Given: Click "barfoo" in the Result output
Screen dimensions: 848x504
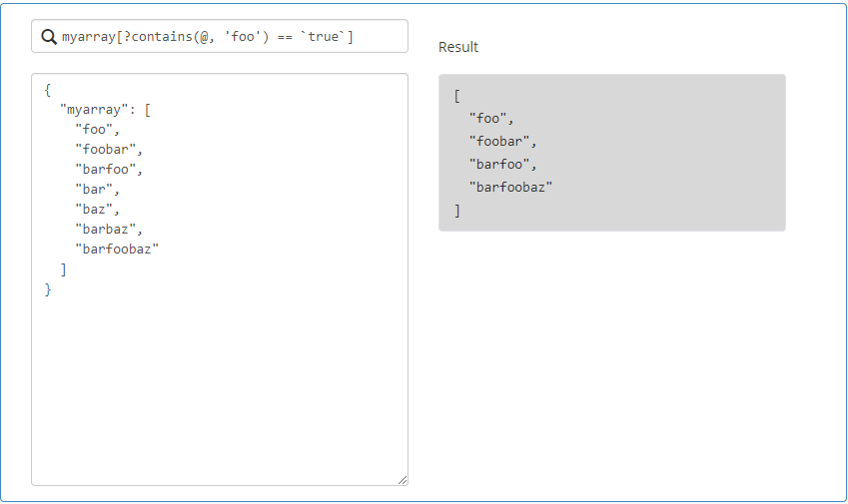Looking at the screenshot, I should click(x=499, y=165).
